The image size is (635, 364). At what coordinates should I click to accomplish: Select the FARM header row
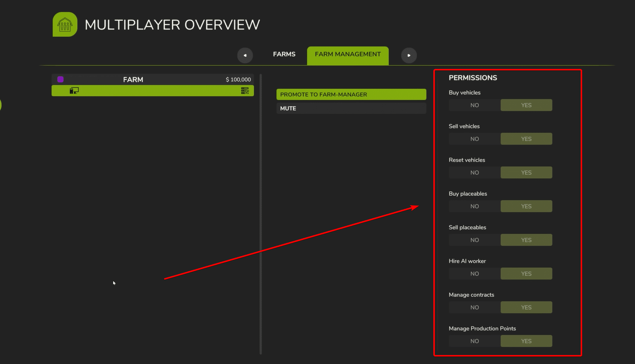tap(153, 79)
